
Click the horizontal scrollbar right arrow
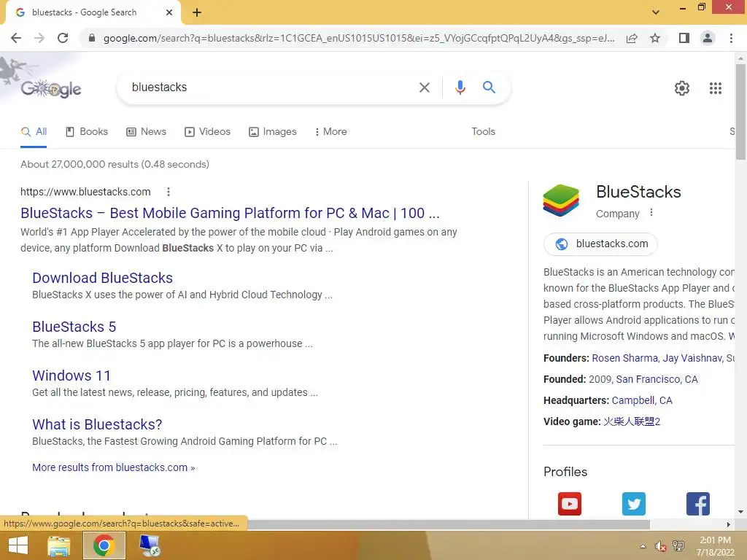tap(729, 524)
